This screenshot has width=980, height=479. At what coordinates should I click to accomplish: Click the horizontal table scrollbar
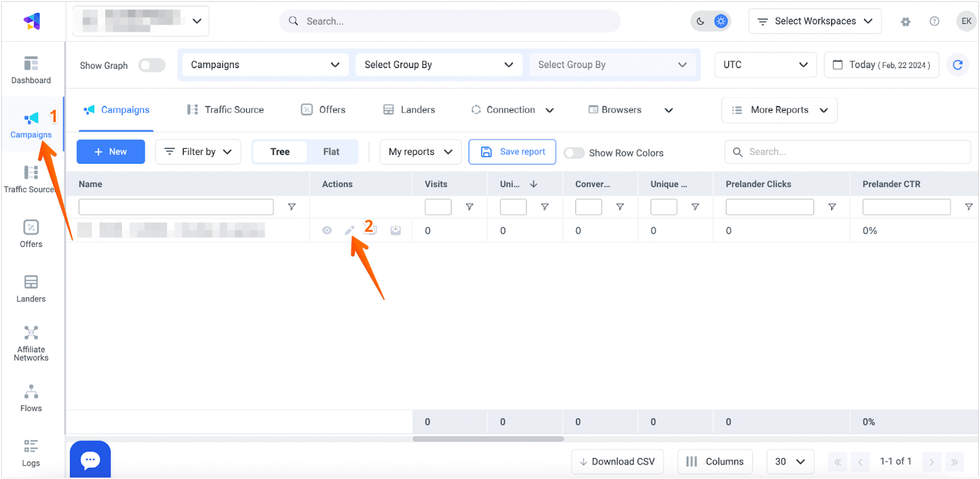(488, 439)
